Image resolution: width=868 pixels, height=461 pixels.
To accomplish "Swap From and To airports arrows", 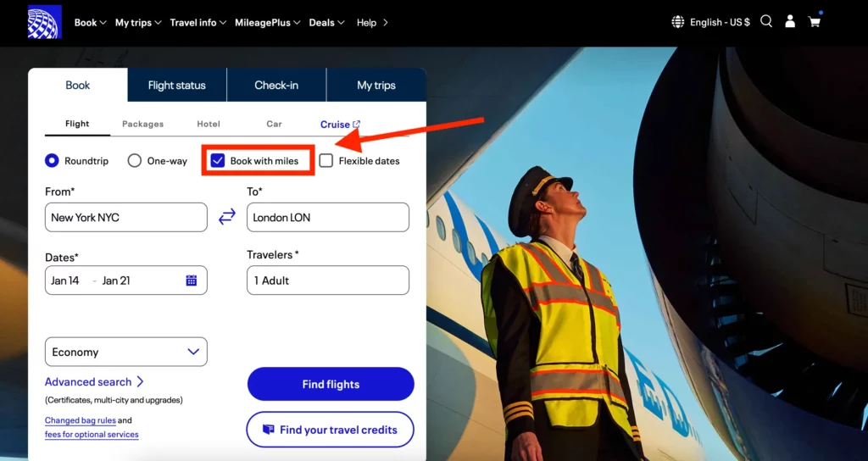I will coord(227,217).
